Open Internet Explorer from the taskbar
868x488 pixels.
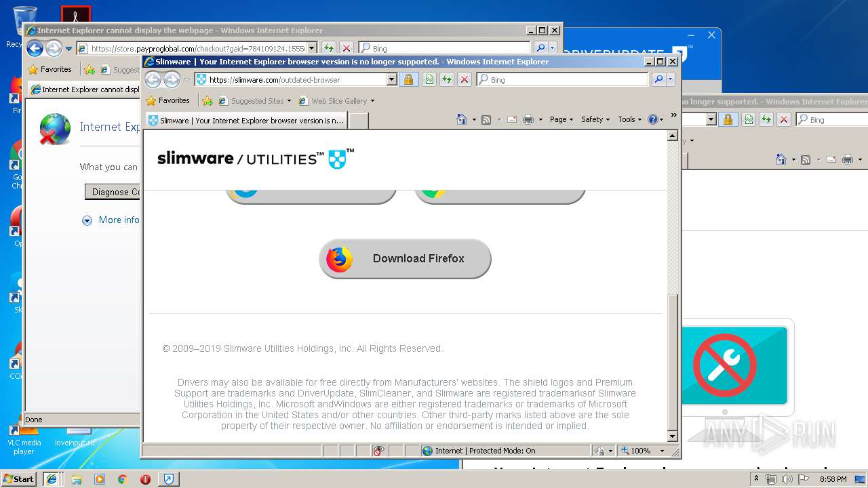[x=52, y=479]
